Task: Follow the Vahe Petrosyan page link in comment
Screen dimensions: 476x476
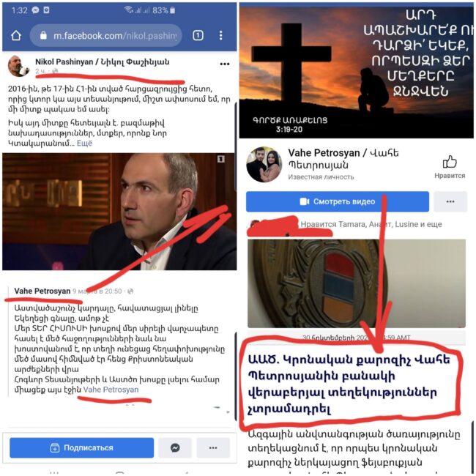Action: tap(111, 390)
